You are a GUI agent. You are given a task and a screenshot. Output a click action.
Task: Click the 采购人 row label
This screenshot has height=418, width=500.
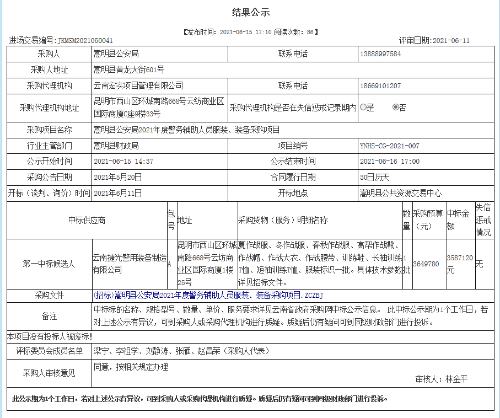click(49, 54)
